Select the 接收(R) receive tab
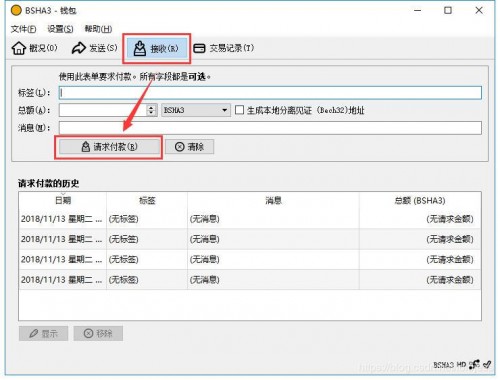The height and width of the screenshot is (380, 500). click(x=157, y=49)
